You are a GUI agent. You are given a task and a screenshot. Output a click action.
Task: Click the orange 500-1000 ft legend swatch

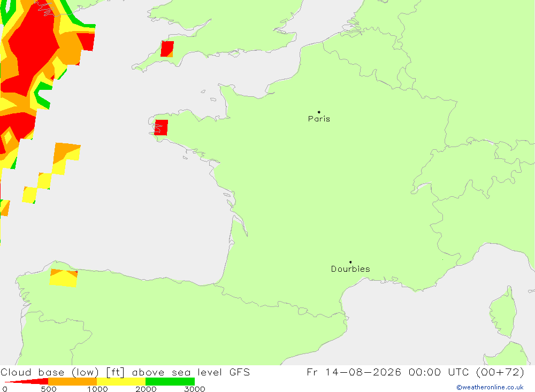[73, 381]
